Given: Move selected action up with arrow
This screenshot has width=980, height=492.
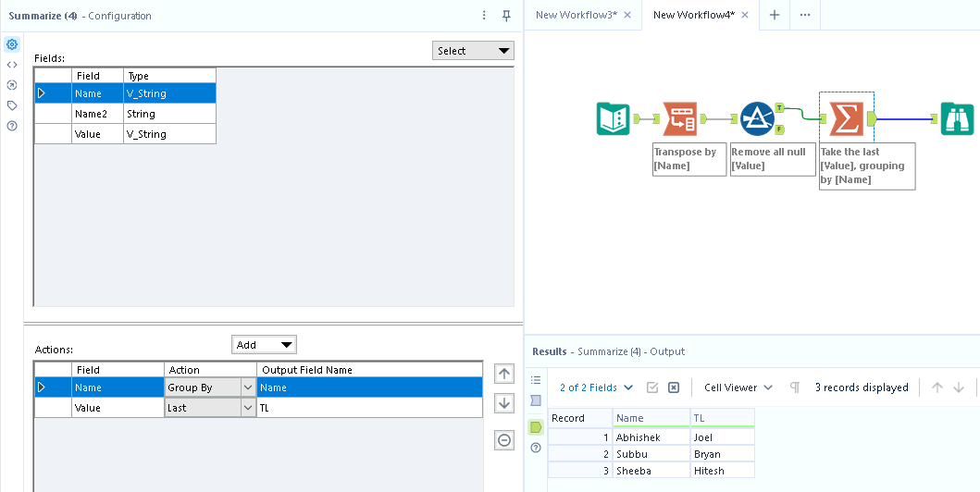Looking at the screenshot, I should [x=504, y=374].
